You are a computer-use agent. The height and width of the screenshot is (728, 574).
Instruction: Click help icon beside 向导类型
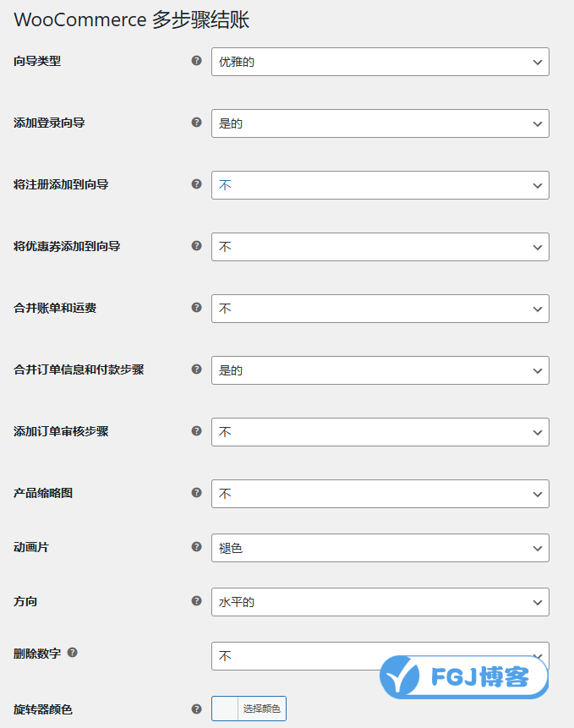click(197, 61)
